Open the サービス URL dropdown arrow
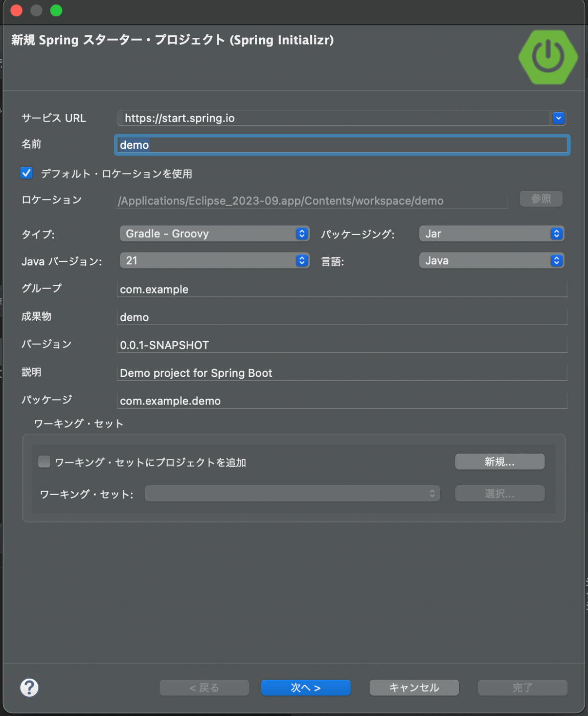 tap(558, 118)
